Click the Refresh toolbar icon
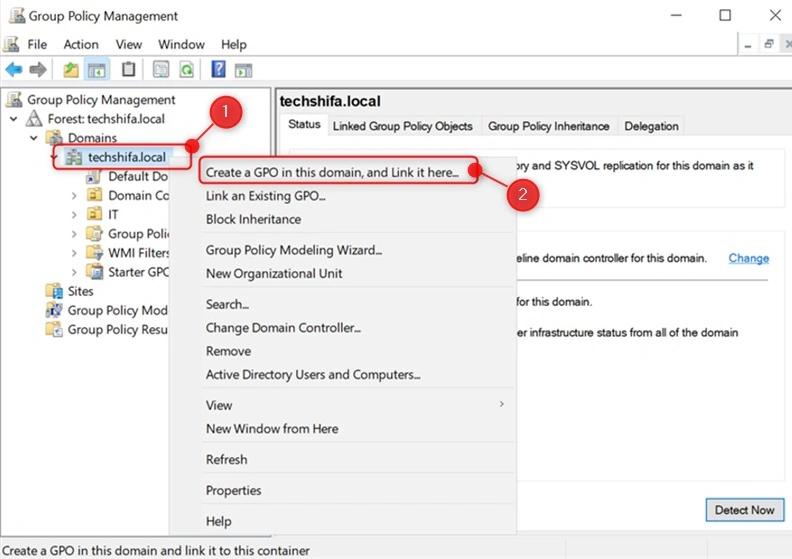The height and width of the screenshot is (559, 792). click(186, 69)
